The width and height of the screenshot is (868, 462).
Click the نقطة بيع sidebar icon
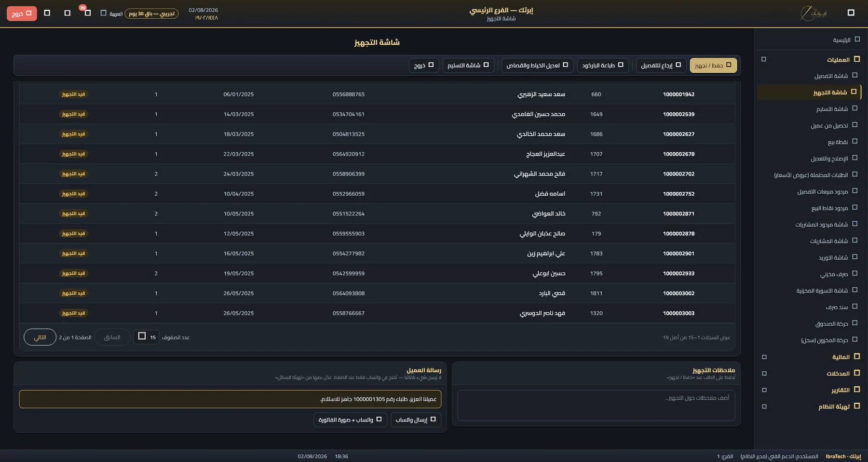tap(854, 142)
